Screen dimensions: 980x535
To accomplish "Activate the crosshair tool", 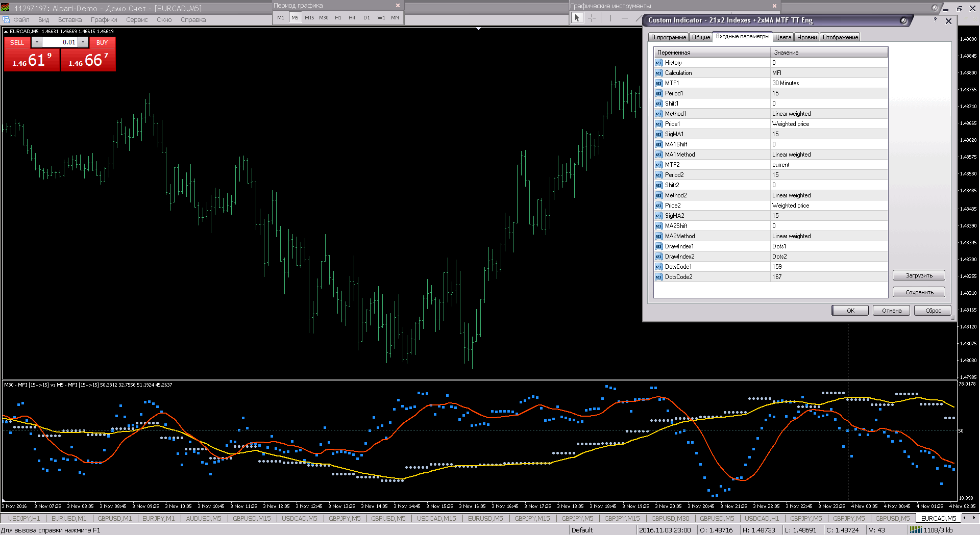I will [x=592, y=18].
